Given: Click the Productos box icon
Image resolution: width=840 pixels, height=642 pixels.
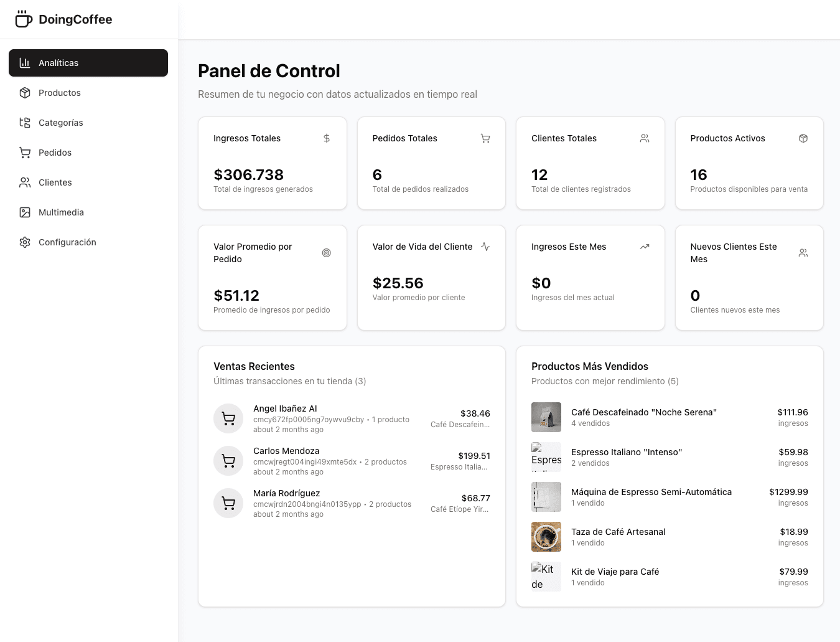Looking at the screenshot, I should (x=24, y=92).
